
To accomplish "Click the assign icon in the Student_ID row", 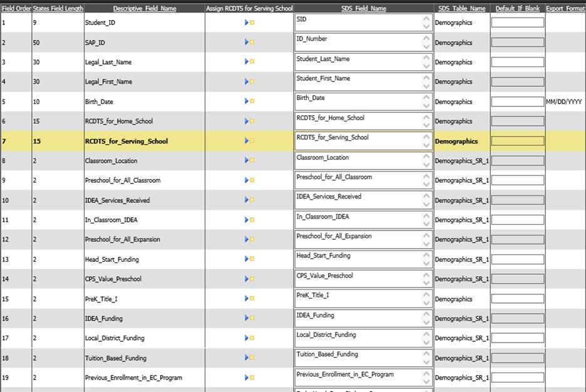I will pos(249,23).
